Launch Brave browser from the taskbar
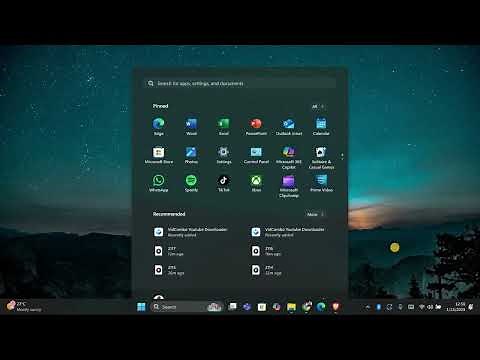Viewport: 480px width, 360px height. pyautogui.click(x=336, y=307)
